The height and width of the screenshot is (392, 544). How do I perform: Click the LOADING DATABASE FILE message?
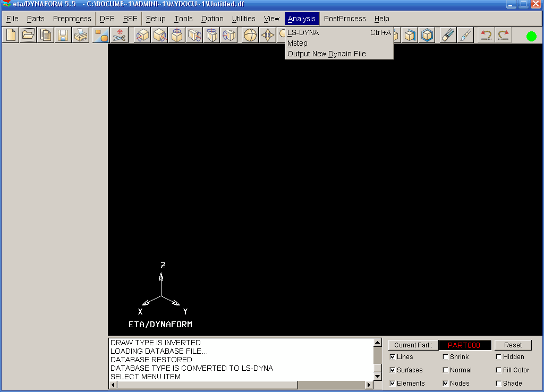pyautogui.click(x=159, y=351)
